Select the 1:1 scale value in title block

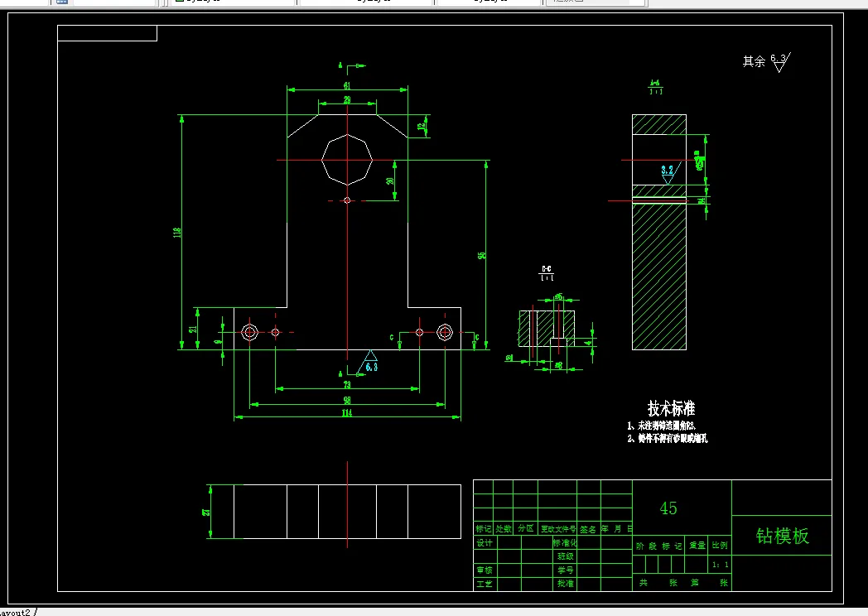pyautogui.click(x=721, y=565)
